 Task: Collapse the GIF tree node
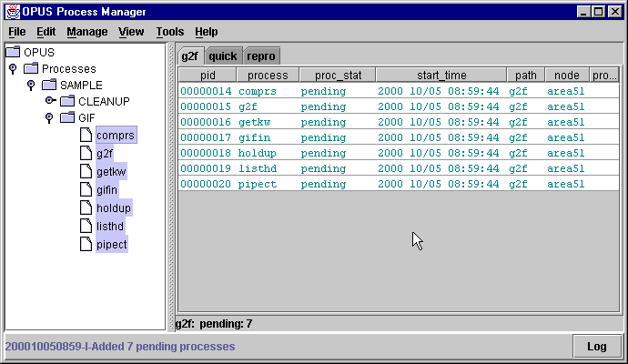click(x=49, y=117)
